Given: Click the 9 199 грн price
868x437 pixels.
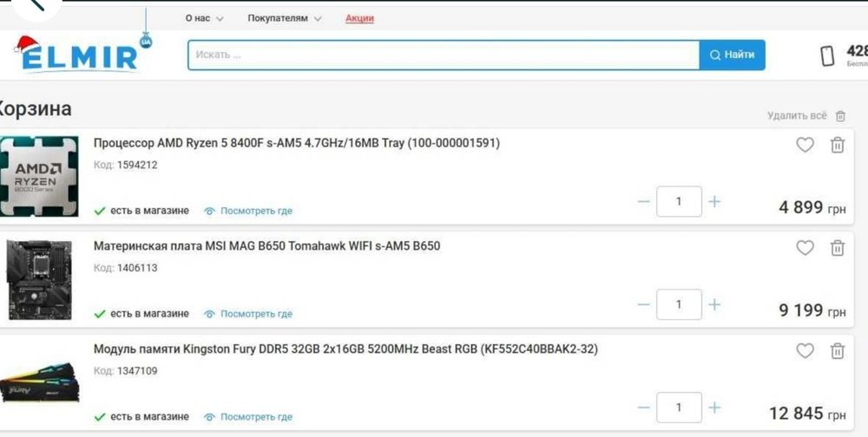Looking at the screenshot, I should pyautogui.click(x=812, y=310).
